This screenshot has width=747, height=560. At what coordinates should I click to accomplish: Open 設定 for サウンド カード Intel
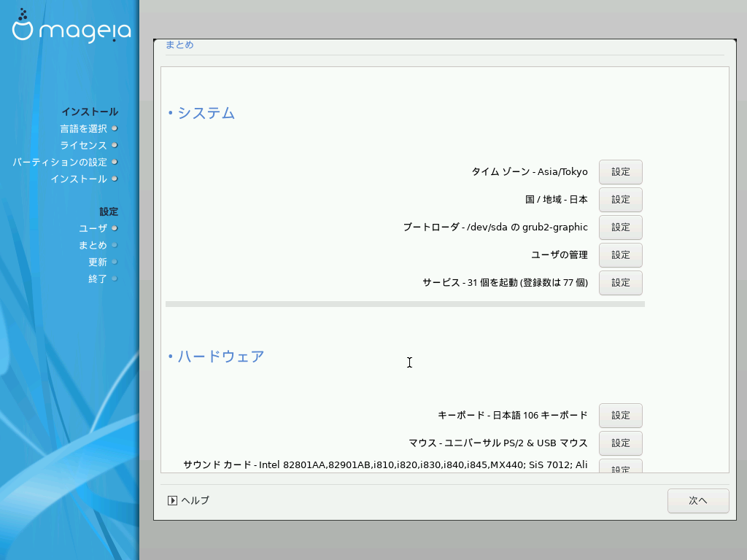(x=620, y=466)
